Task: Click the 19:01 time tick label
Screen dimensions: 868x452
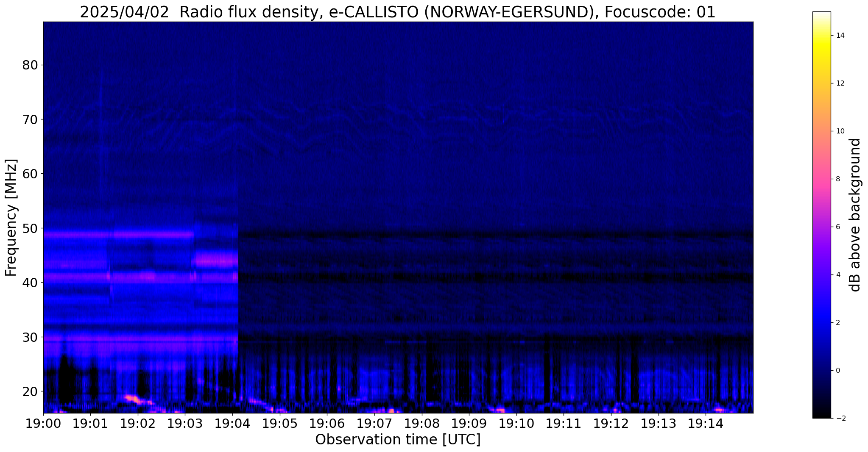Action: click(x=90, y=423)
